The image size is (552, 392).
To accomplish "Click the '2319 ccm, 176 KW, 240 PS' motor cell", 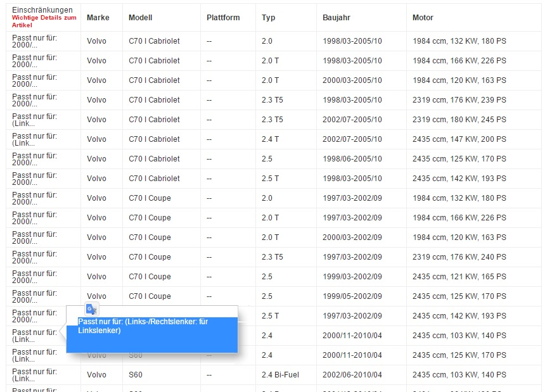I will (x=459, y=257).
